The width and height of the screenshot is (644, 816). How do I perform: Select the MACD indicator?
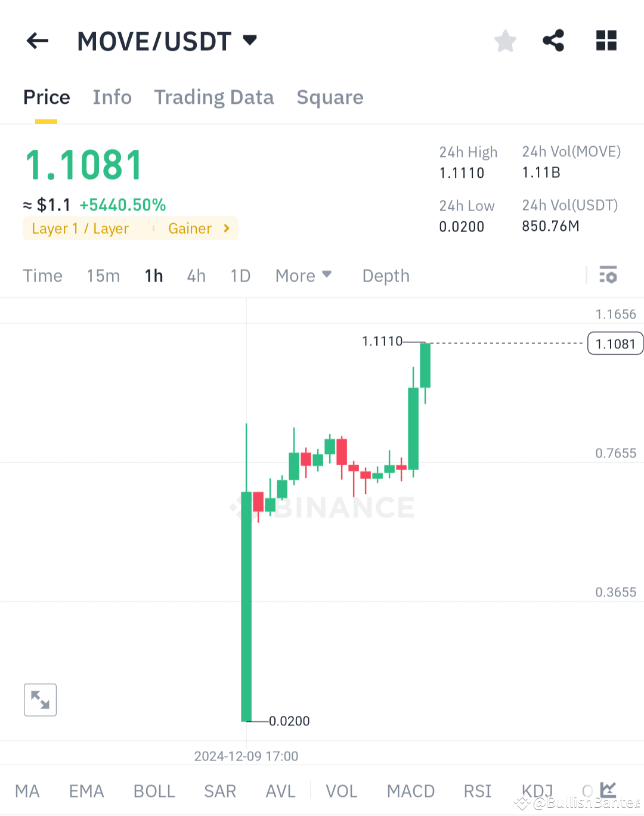[411, 791]
